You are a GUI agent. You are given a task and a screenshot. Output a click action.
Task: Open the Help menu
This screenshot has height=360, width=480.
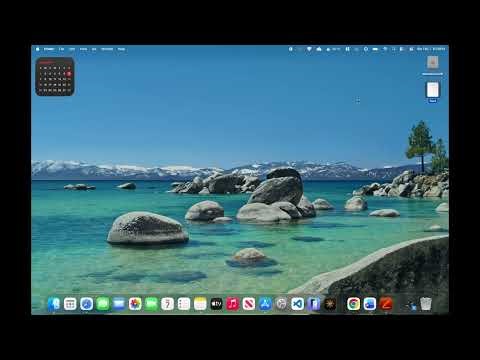tap(121, 49)
